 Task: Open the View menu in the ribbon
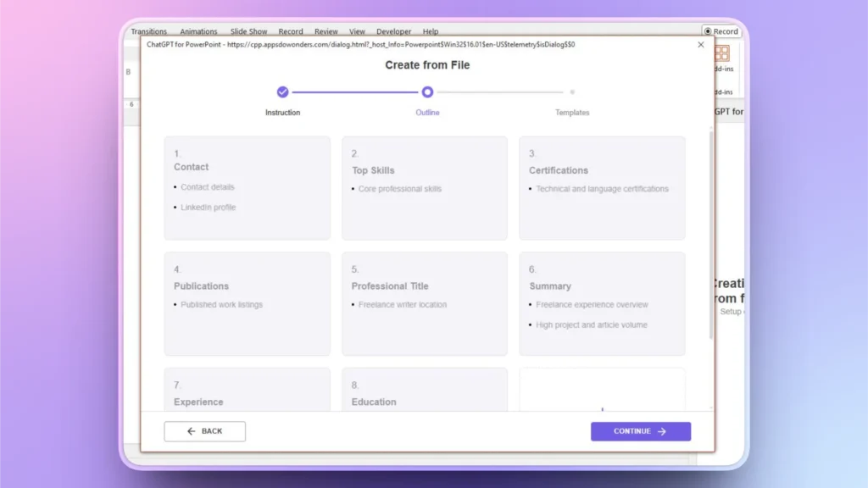357,30
